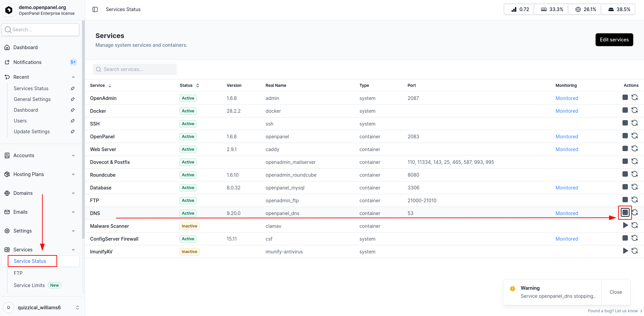The image size is (644, 316).
Task: Restart the Docker service
Action: pyautogui.click(x=635, y=110)
